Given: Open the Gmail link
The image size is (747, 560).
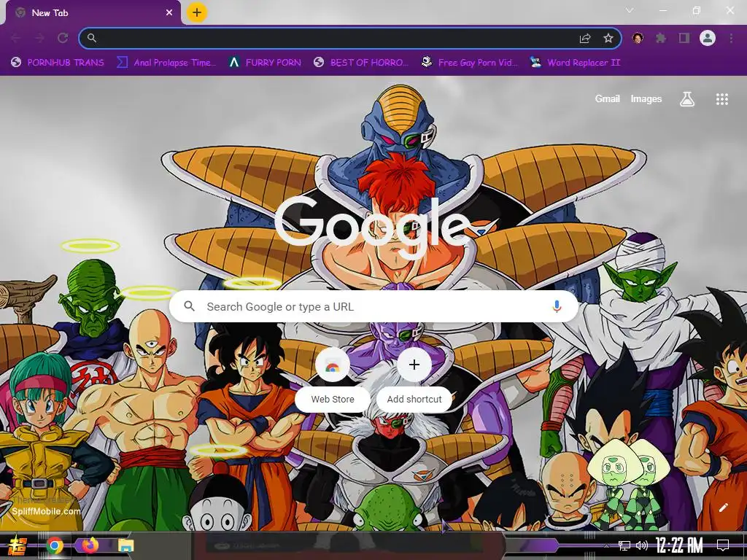Looking at the screenshot, I should coord(608,98).
